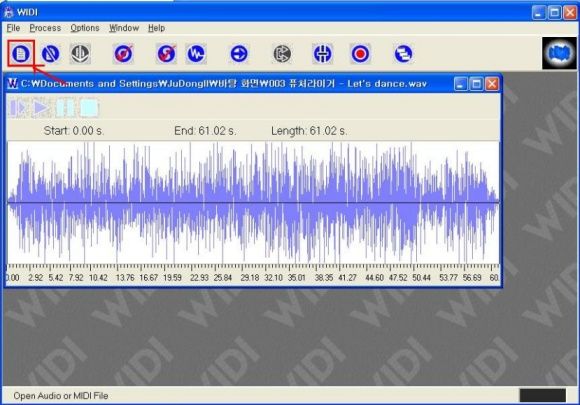Click the 10.42 time axis label

98,277
